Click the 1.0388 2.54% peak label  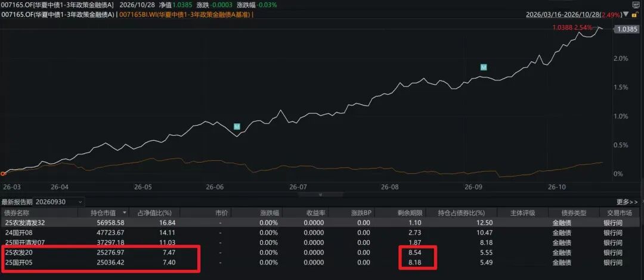point(572,27)
